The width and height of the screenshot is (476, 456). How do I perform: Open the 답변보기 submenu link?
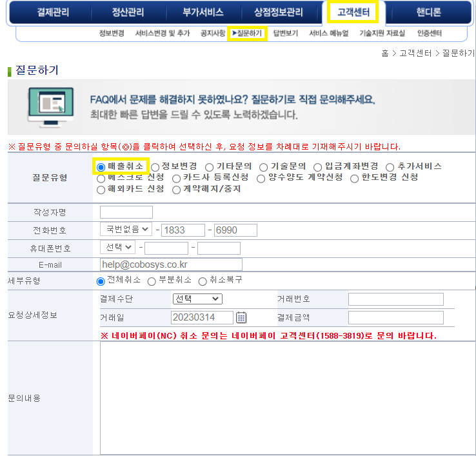tap(286, 33)
